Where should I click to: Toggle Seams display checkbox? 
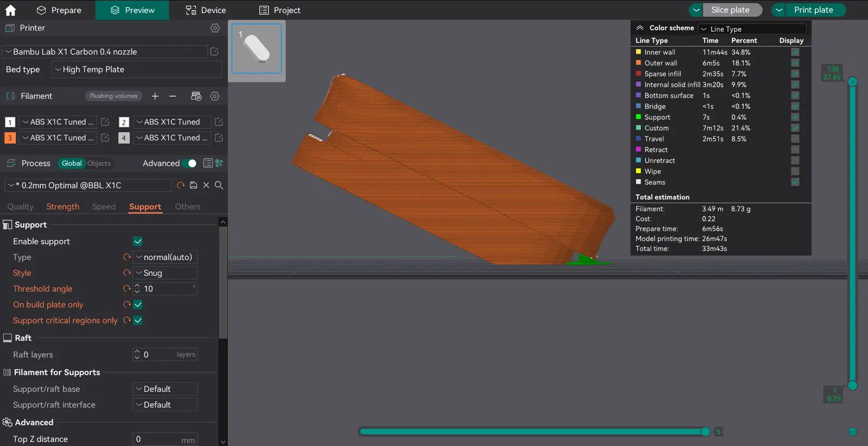tap(795, 182)
